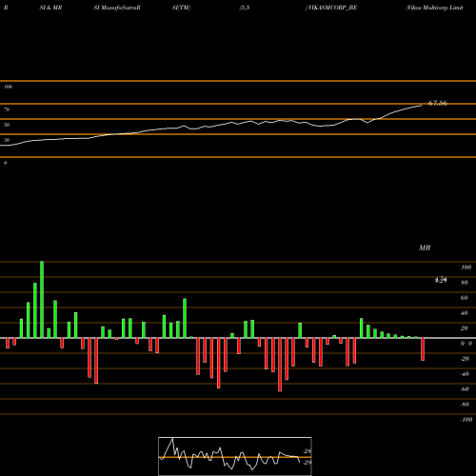
Task: Click the MR axis label -60
Action: [x=465, y=389]
